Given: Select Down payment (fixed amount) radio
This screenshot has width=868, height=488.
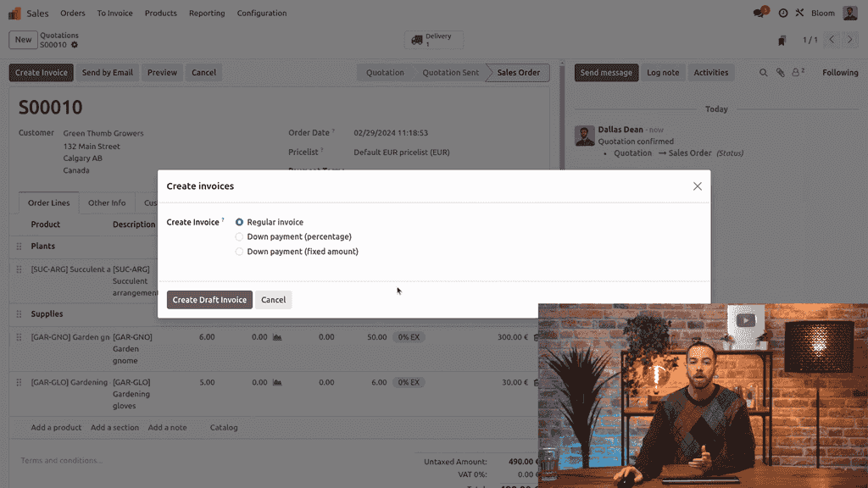Looking at the screenshot, I should [239, 252].
